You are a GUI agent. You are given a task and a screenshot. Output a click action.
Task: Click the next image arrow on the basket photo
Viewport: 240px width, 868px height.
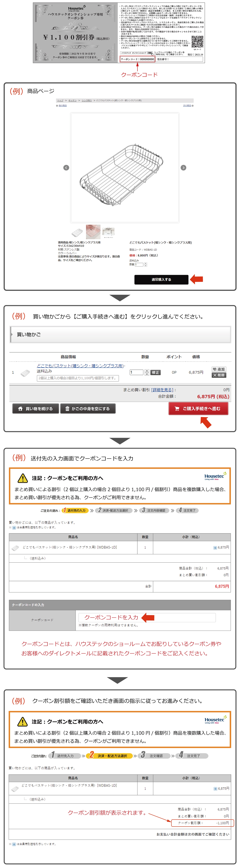183,167
